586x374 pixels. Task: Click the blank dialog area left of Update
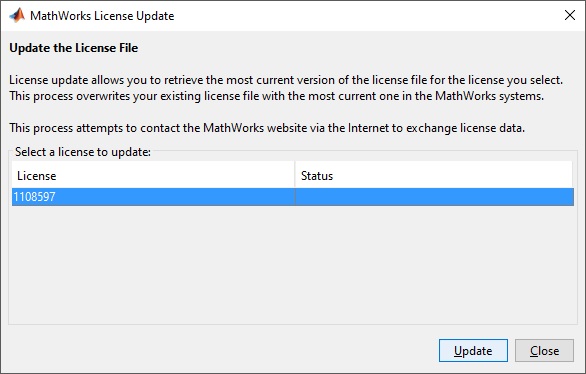[x=224, y=350]
